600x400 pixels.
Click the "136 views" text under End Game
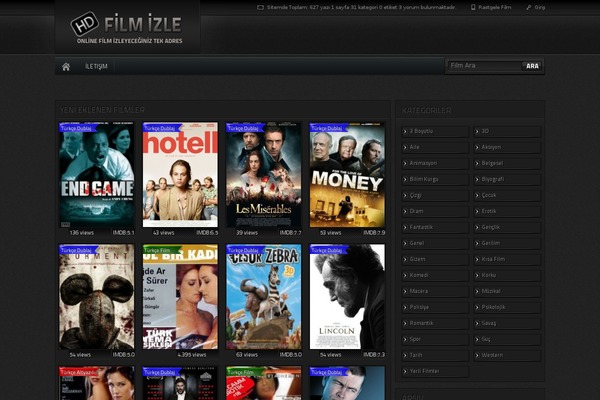click(82, 233)
